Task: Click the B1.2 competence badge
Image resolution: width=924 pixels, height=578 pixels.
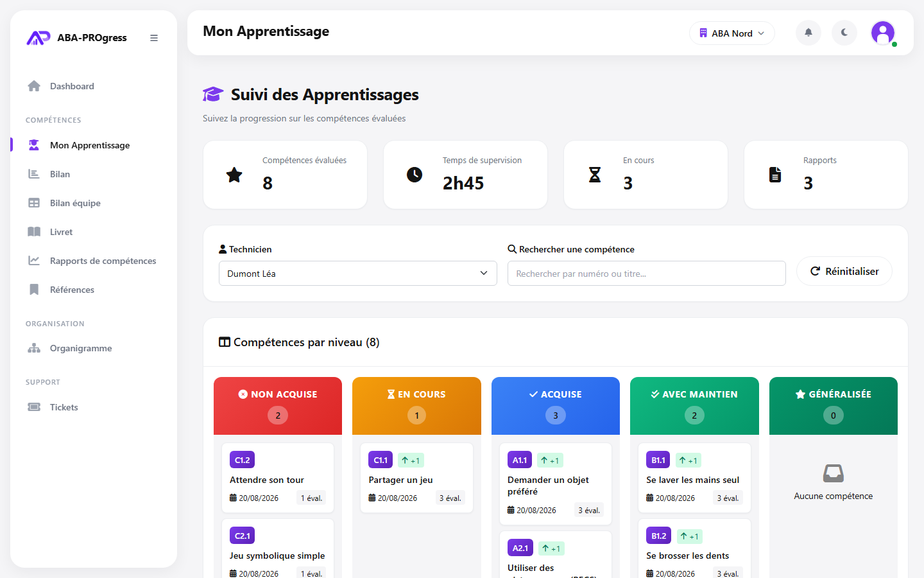Action: pyautogui.click(x=659, y=536)
